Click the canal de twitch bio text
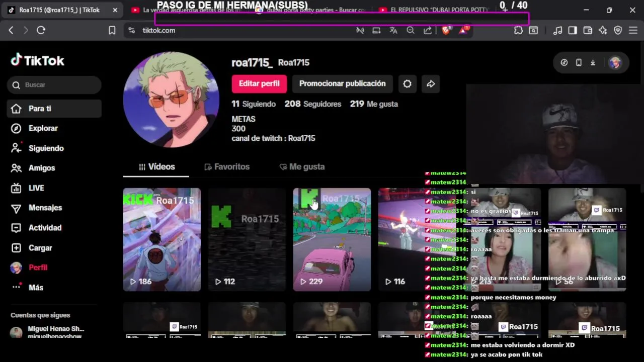The image size is (644, 362). pyautogui.click(x=273, y=138)
